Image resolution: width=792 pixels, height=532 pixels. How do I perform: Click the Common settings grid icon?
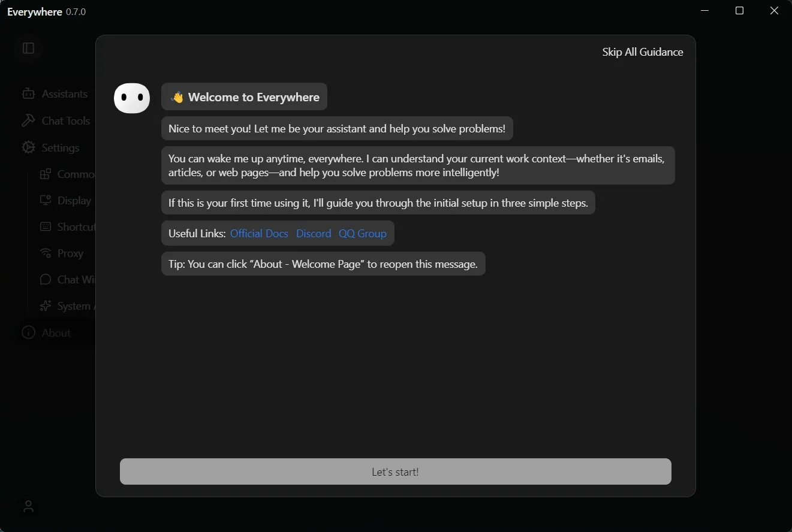[46, 174]
